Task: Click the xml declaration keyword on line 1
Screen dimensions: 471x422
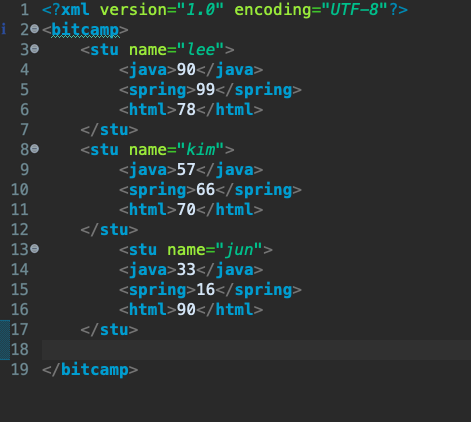Action: pyautogui.click(x=75, y=10)
